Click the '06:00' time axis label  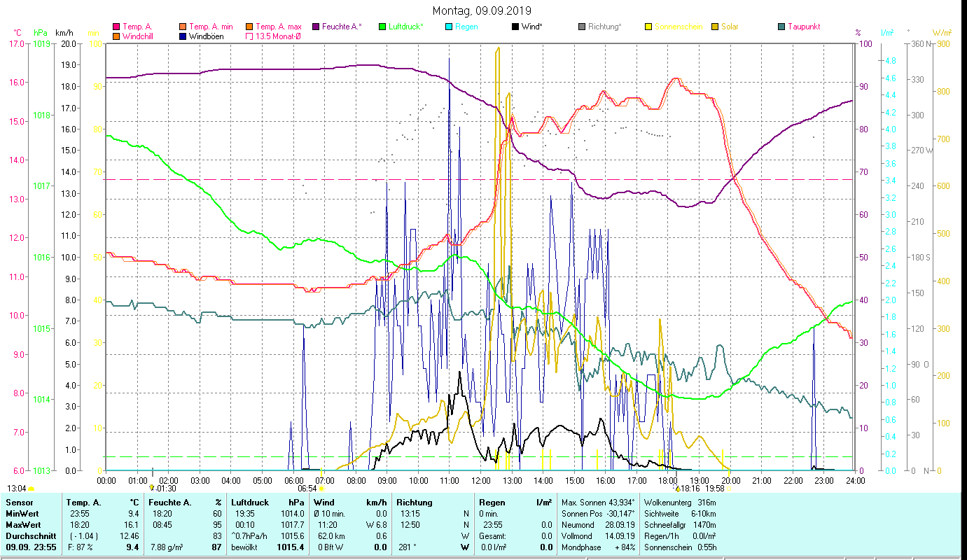point(293,480)
